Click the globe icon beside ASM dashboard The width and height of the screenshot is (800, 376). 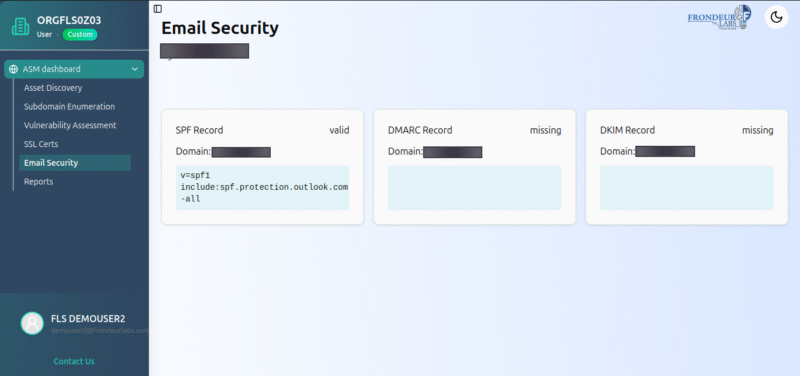coord(13,69)
